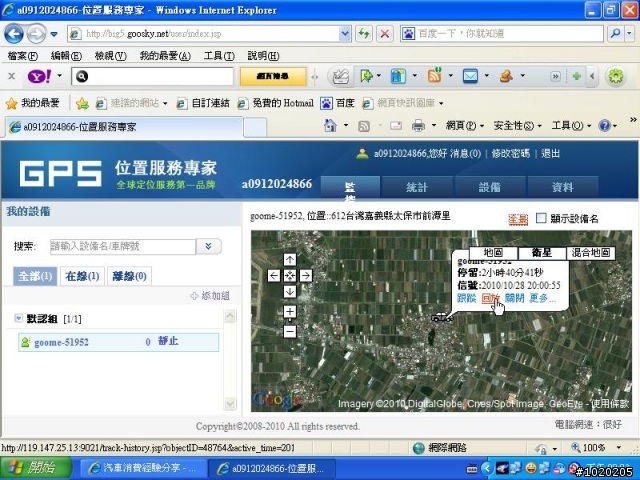Click the 添加組 add group link

coord(210,296)
